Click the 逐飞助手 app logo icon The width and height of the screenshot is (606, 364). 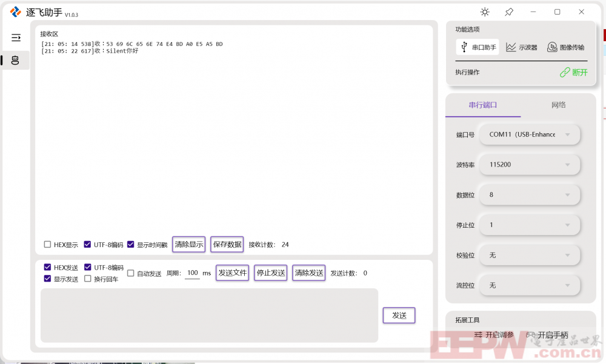16,12
